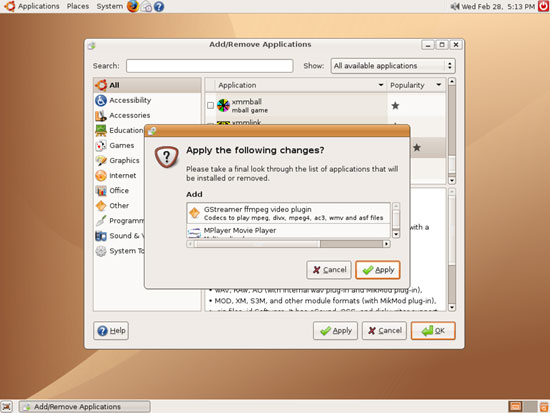Click the red power/logout icon

pos(544,6)
